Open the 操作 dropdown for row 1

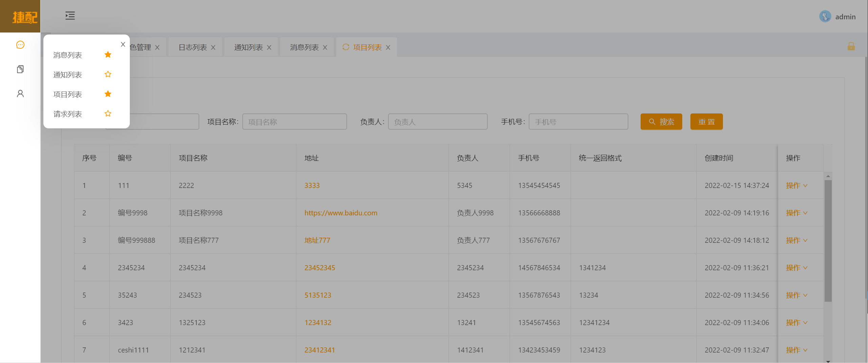click(x=796, y=185)
